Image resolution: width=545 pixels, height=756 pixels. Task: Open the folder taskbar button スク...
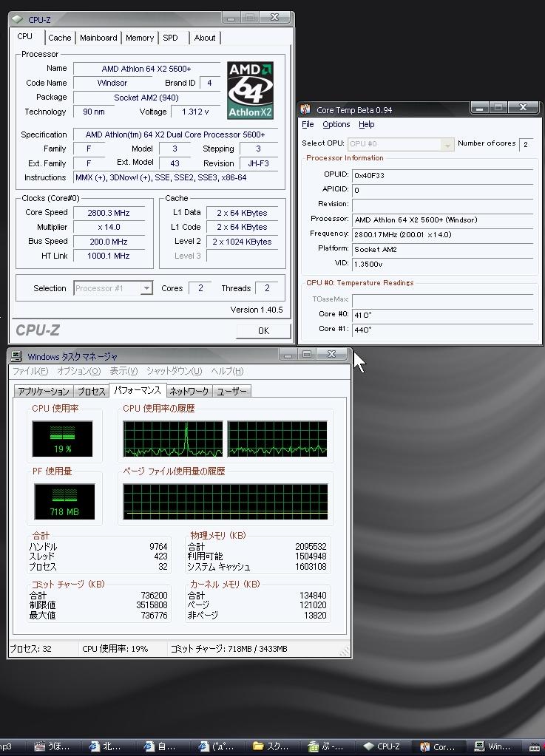coord(271,746)
